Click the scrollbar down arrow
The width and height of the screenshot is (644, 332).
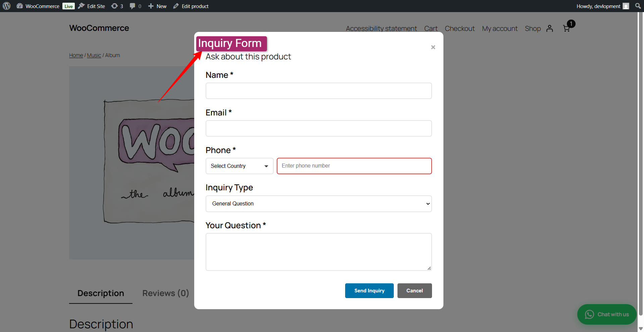(641, 329)
